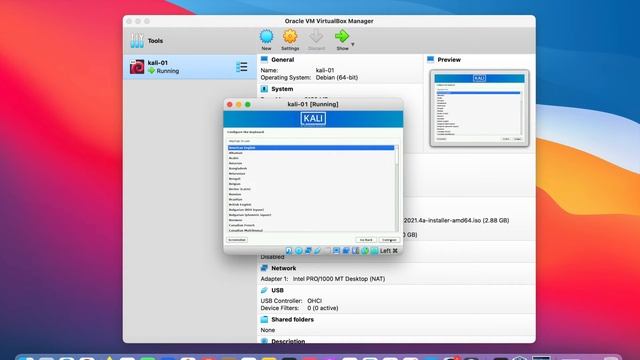Select Canadian French keymap entry
Screen dimensions: 640x360
point(242,225)
